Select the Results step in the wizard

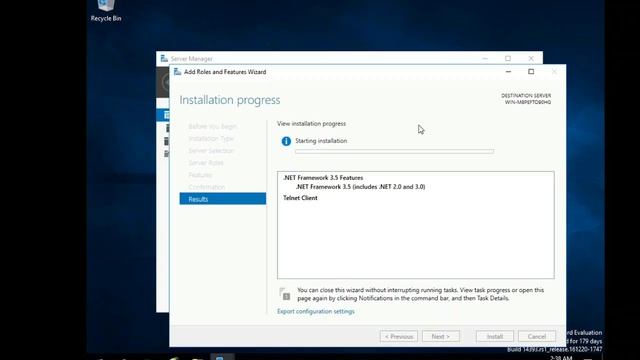[x=223, y=199]
